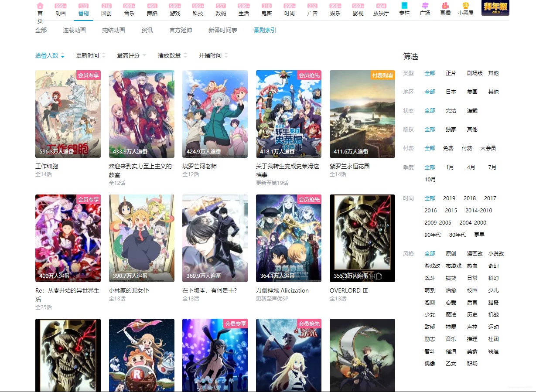Filter season by 1月
This screenshot has width=536, height=392.
click(450, 167)
